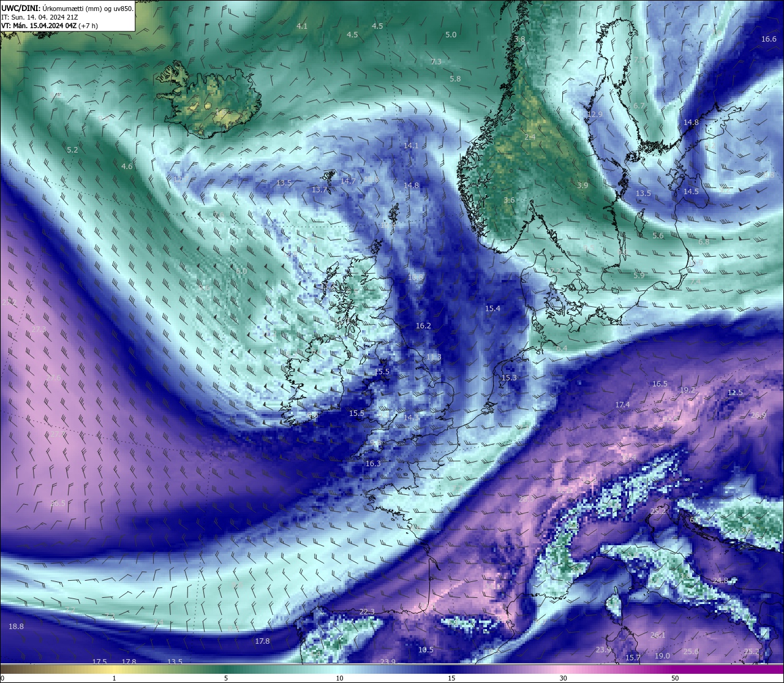Click the 24.8 value label
Image resolution: width=784 pixels, height=683 pixels.
tap(720, 581)
